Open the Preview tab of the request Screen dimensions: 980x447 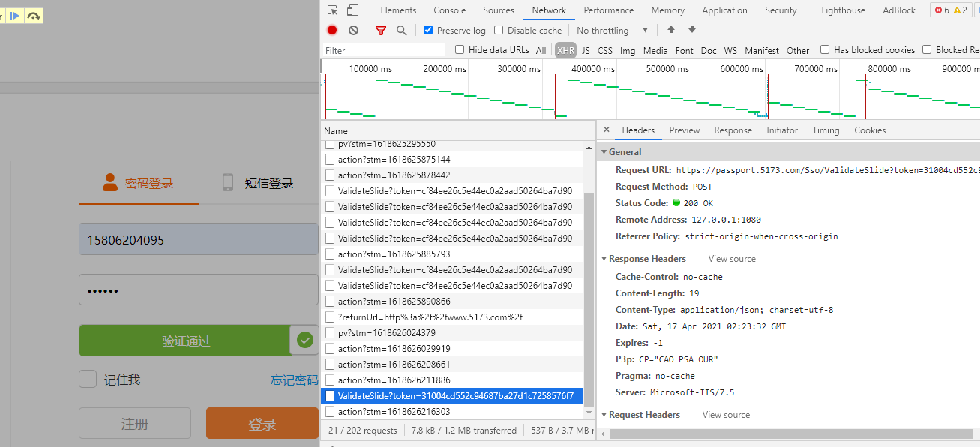click(x=685, y=130)
